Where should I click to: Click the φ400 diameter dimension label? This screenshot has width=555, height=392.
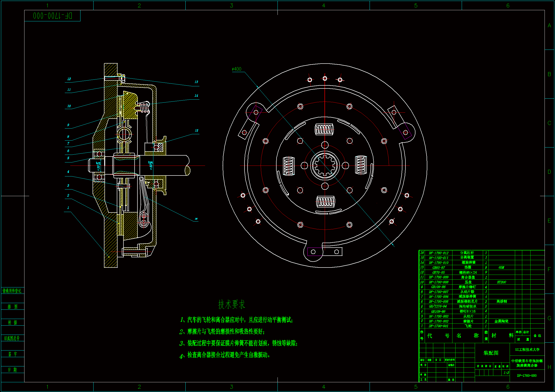[237, 69]
